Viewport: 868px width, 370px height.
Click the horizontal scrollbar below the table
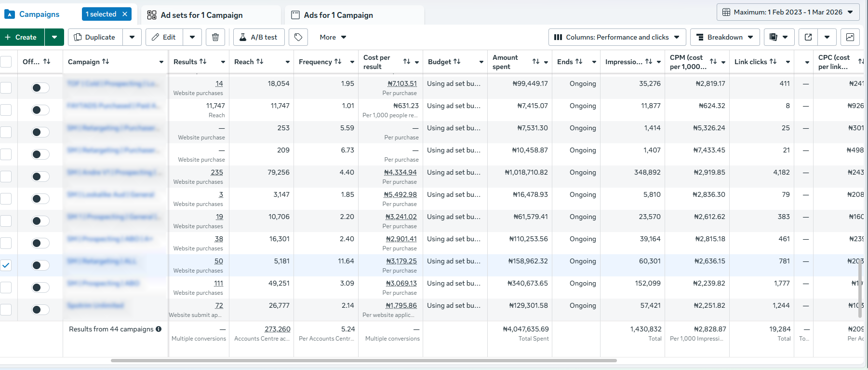pos(364,360)
